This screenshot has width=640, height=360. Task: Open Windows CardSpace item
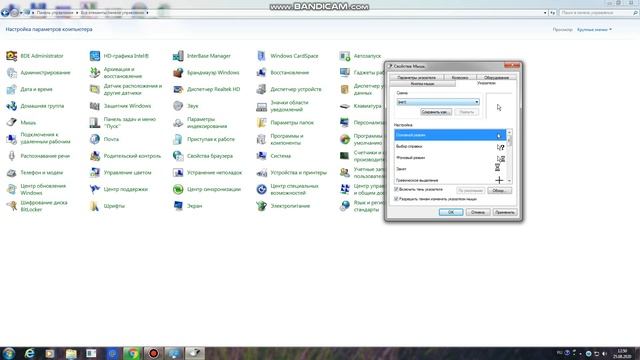coord(287,56)
